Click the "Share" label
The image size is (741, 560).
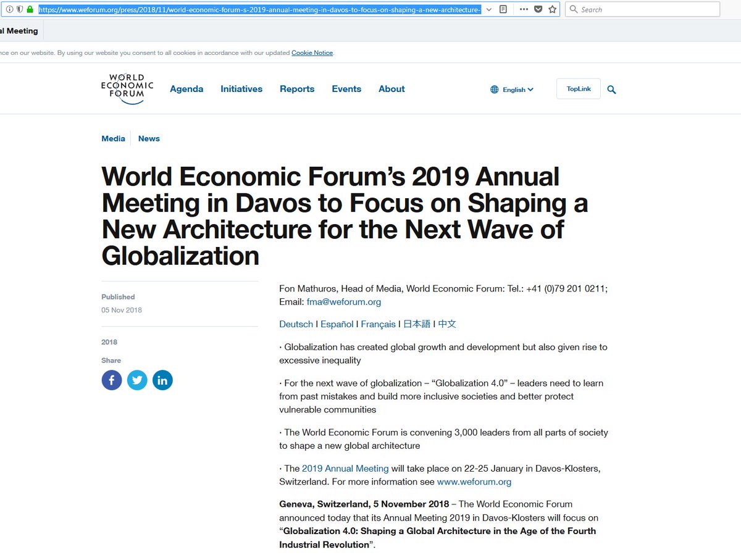pyautogui.click(x=111, y=361)
